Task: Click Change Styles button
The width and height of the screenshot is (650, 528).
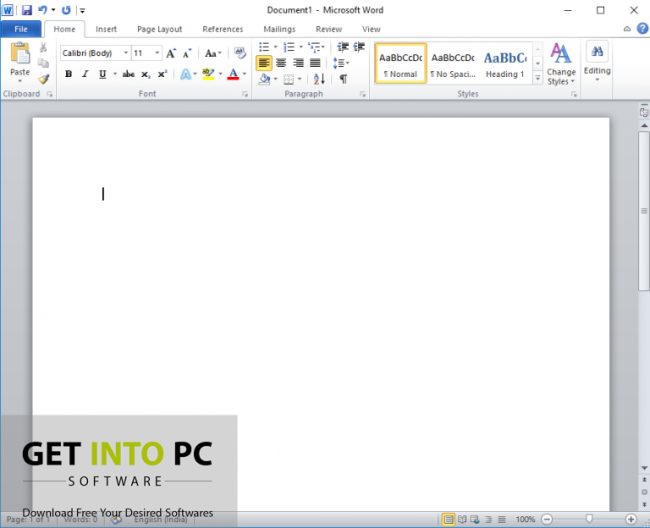Action: (x=561, y=64)
